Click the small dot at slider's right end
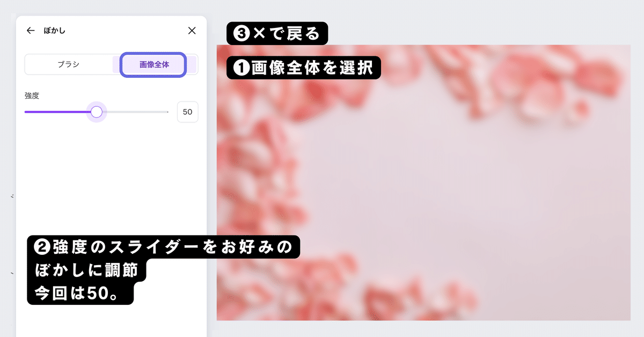Viewport: 644px width, 337px height. [168, 112]
